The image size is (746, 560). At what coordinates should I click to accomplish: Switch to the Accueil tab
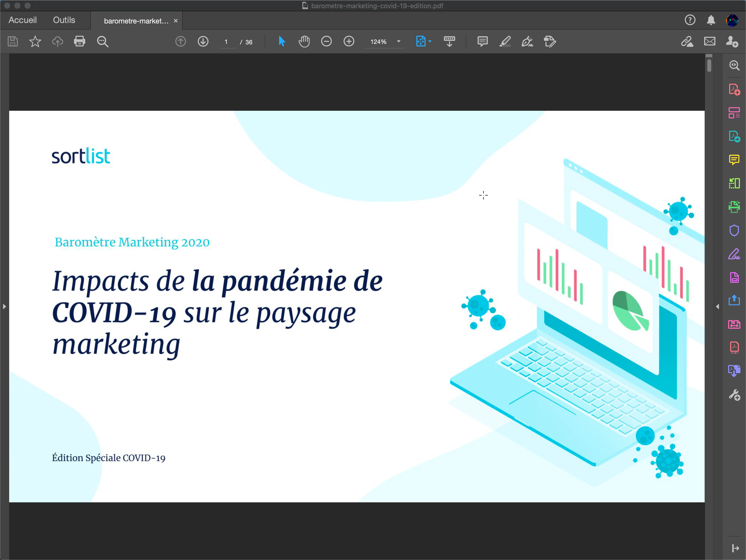[x=23, y=20]
